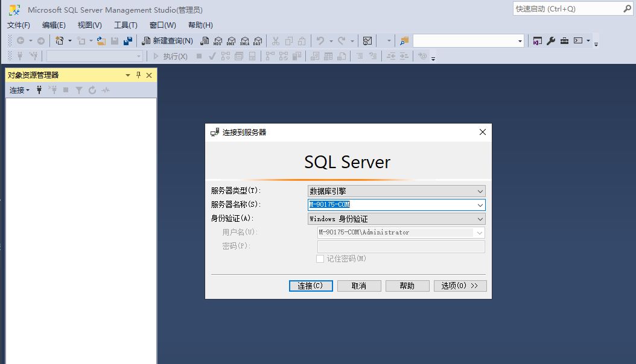Click the Undo arrow icon
The width and height of the screenshot is (636, 364).
click(320, 40)
